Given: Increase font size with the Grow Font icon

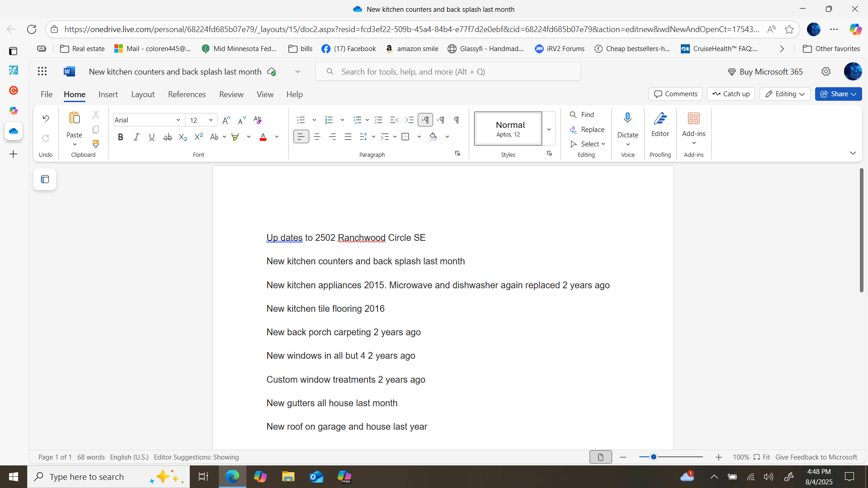Looking at the screenshot, I should click(226, 120).
